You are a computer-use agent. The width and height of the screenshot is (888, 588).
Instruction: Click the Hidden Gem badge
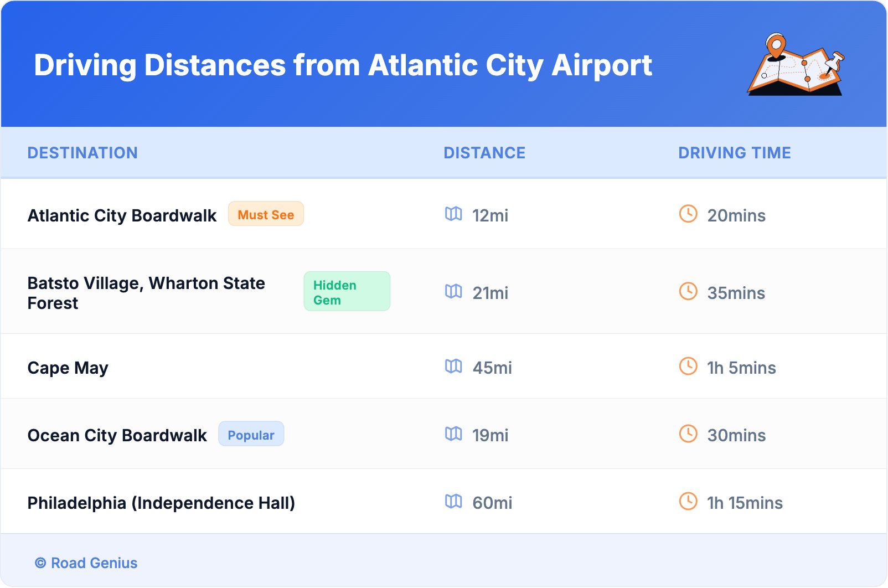pos(347,292)
